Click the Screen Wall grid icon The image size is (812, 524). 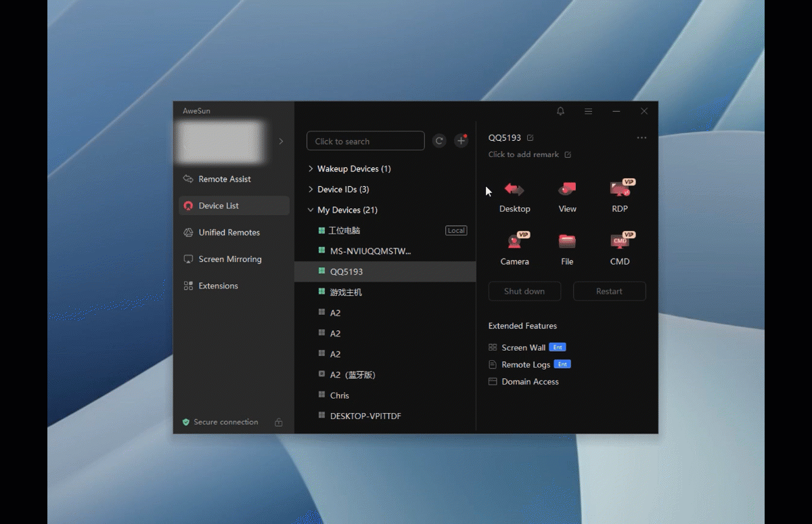(x=493, y=347)
